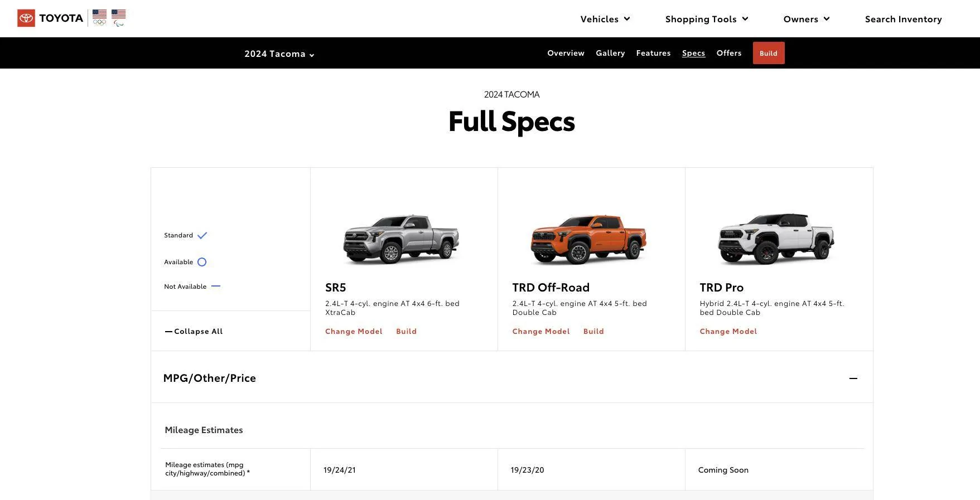980x500 pixels.
Task: Click the orange TRD Off-Road truck image
Action: pyautogui.click(x=588, y=239)
